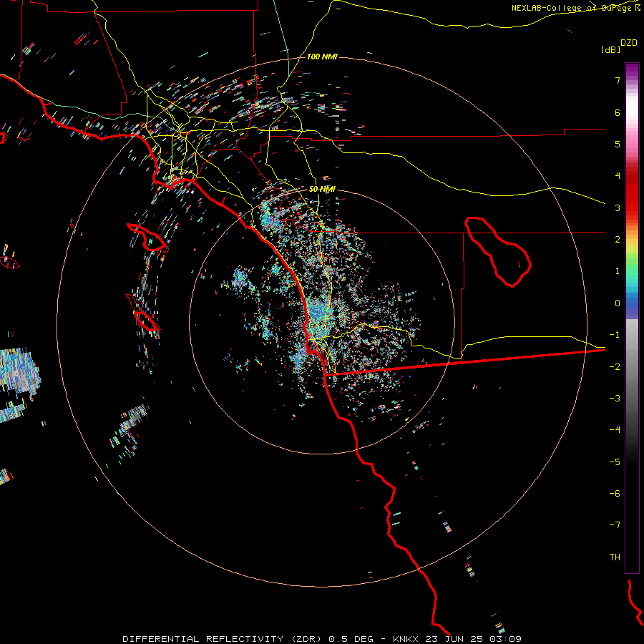644x644 pixels.
Task: Click the San Clemente Island outline
Action: point(147,321)
